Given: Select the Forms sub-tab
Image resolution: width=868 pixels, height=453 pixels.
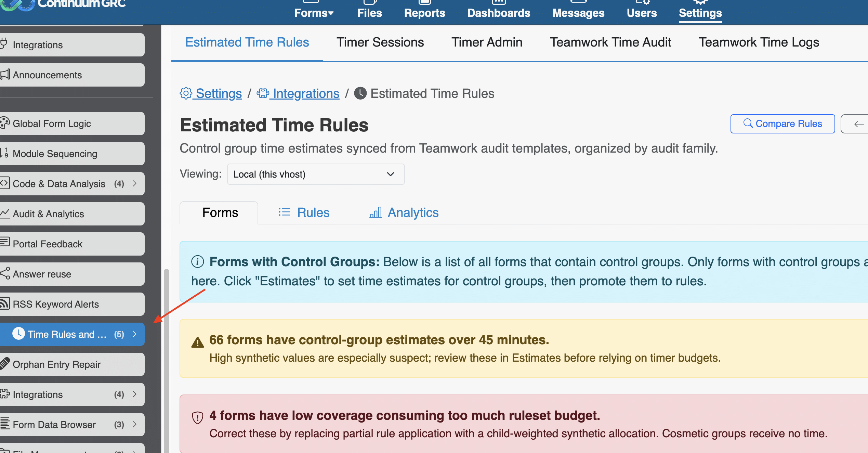Looking at the screenshot, I should click(x=219, y=212).
